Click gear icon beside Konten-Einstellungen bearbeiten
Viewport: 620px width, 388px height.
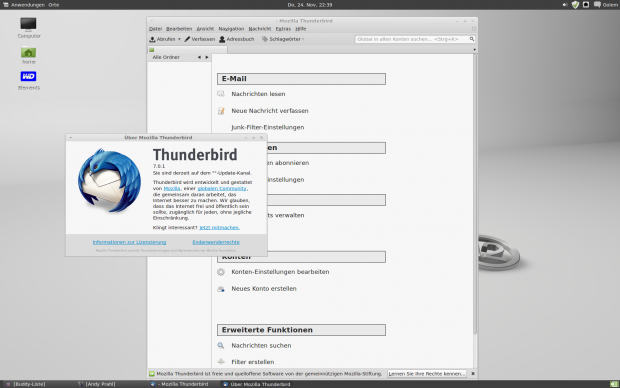pyautogui.click(x=221, y=272)
